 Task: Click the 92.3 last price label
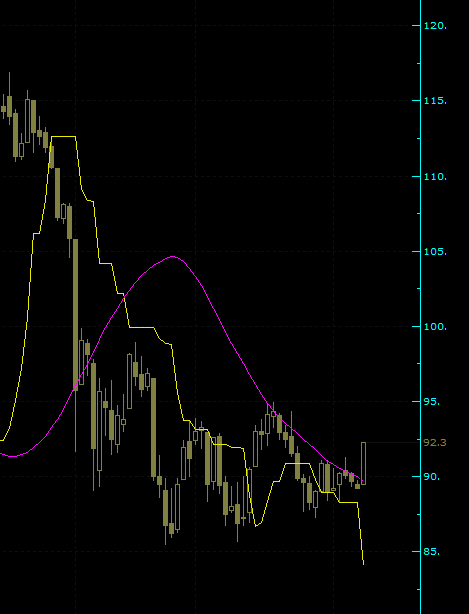point(435,442)
